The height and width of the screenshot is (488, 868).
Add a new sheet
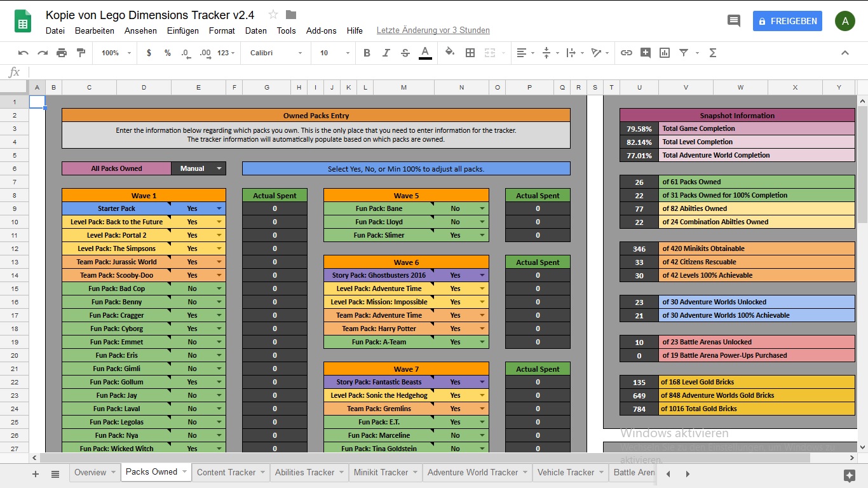pyautogui.click(x=36, y=473)
